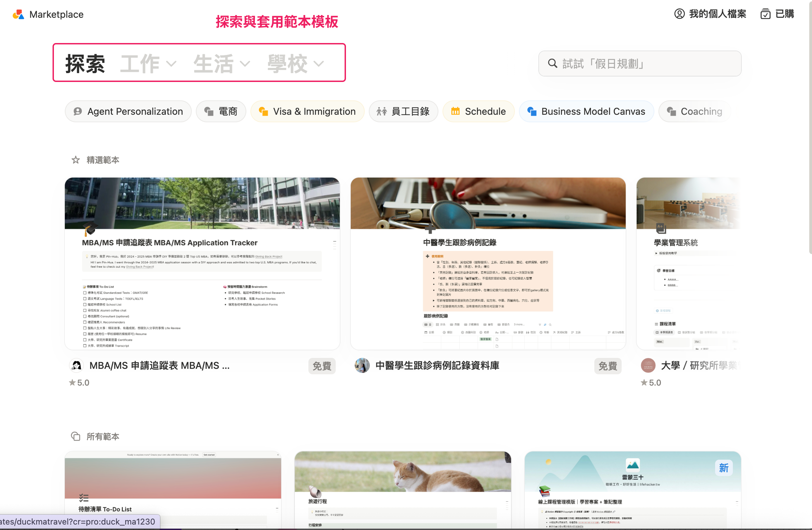Image resolution: width=812 pixels, height=530 pixels.
Task: Open the MBA/MS template author avatar
Action: [x=76, y=365]
